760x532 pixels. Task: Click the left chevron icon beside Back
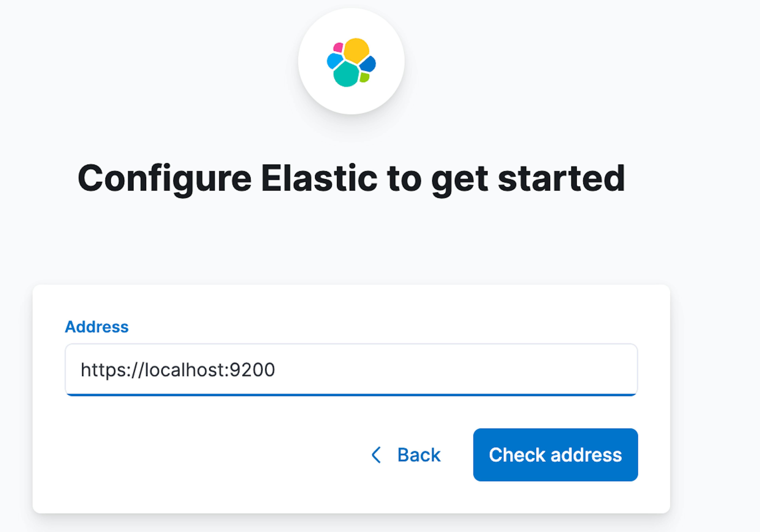coord(376,455)
